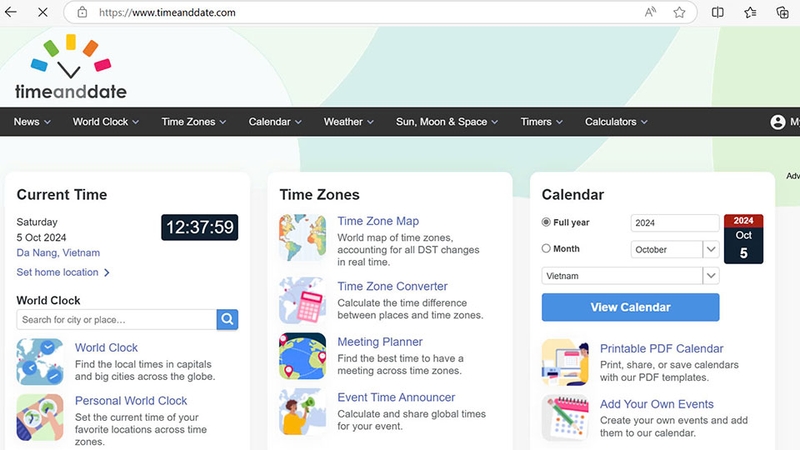Click the 12:37:59 digital clock
The width and height of the screenshot is (800, 450).
(199, 227)
